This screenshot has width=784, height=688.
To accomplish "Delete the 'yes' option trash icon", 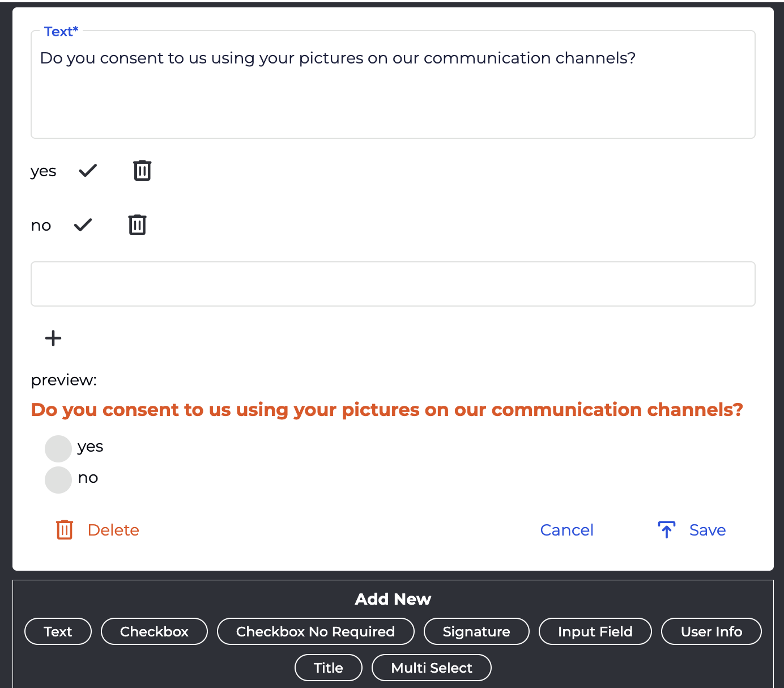I will [142, 171].
